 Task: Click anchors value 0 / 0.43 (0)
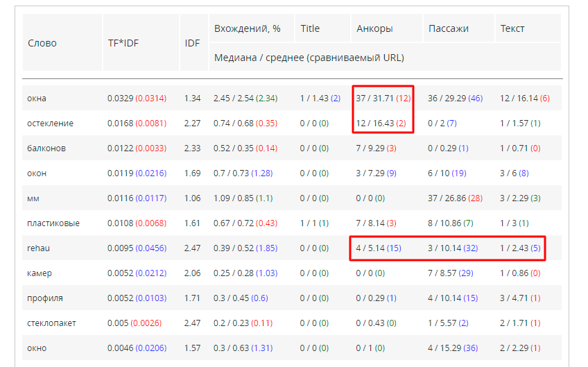(x=376, y=323)
